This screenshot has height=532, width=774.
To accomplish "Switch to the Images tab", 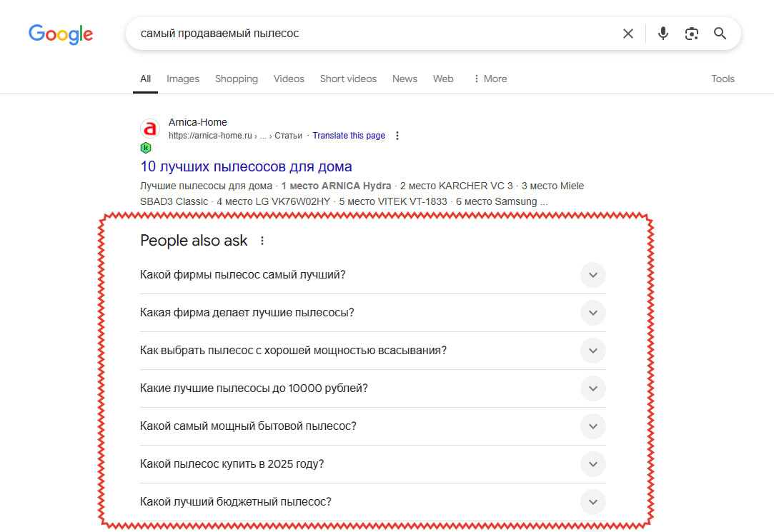I will pyautogui.click(x=183, y=79).
